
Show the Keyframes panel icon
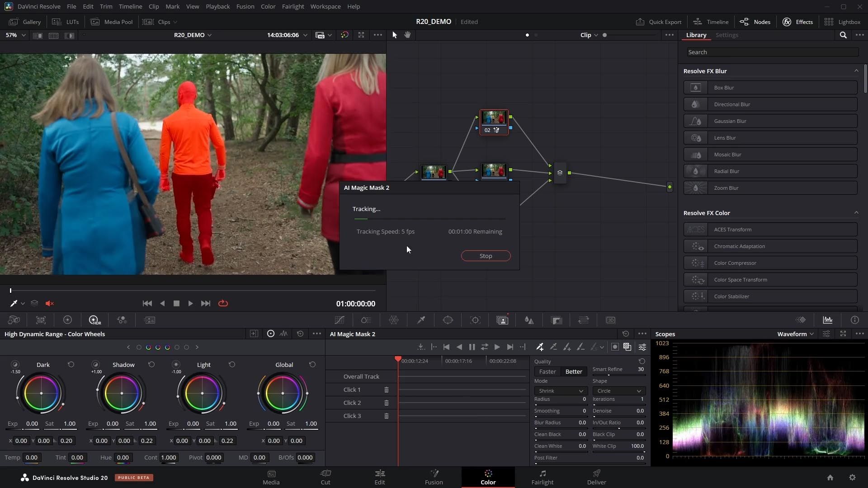pos(801,320)
